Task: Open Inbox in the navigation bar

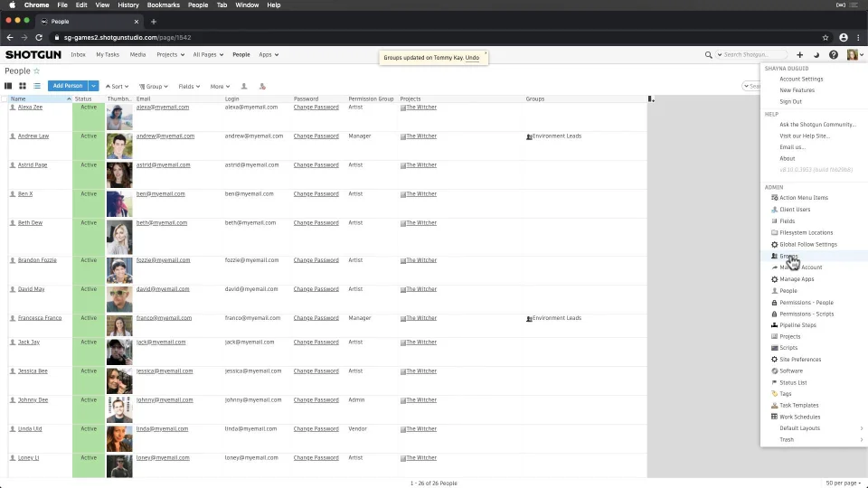Action: [x=78, y=55]
